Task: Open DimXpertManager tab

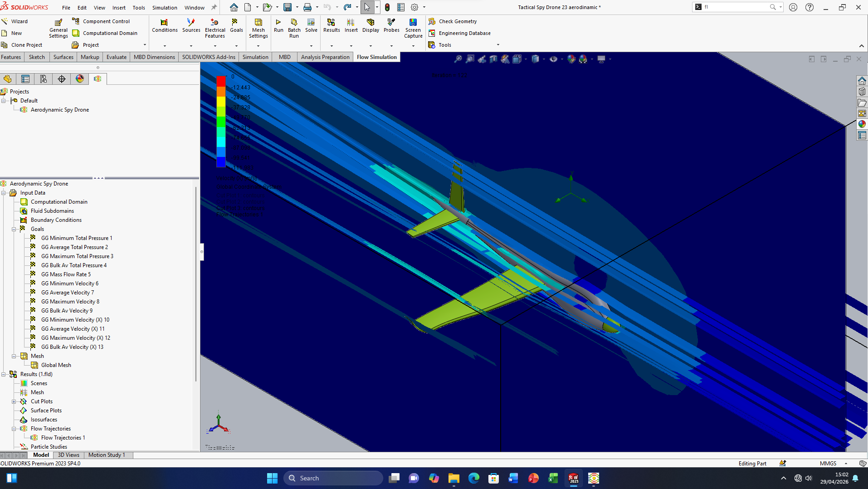Action: (x=62, y=79)
